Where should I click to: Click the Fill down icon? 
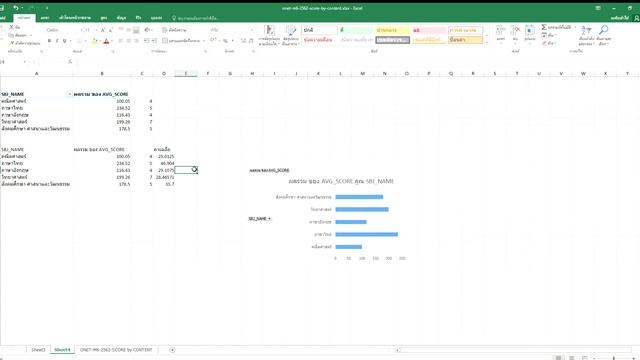(x=544, y=35)
